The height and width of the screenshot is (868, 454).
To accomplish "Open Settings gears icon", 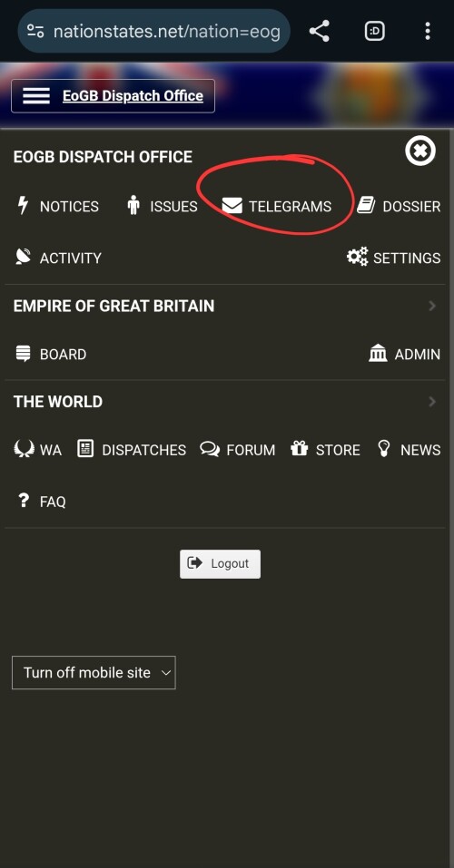I will pos(358,257).
